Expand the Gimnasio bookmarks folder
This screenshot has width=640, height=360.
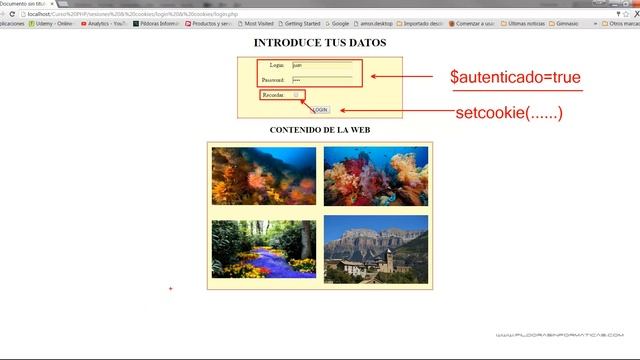564,24
